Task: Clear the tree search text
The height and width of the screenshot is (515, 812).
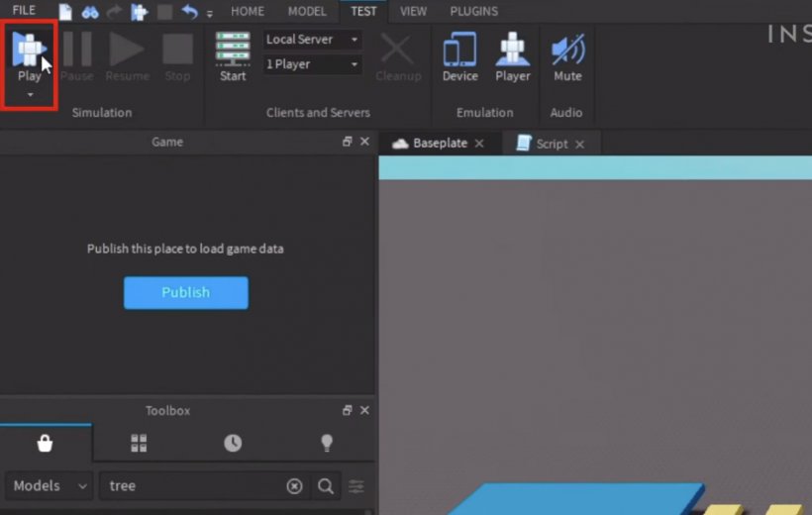Action: click(294, 486)
